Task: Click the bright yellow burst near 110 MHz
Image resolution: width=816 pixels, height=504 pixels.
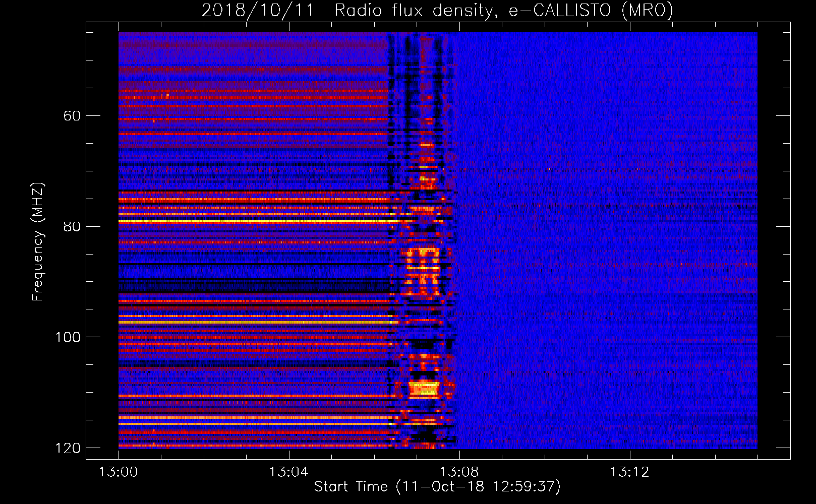Action: point(424,389)
